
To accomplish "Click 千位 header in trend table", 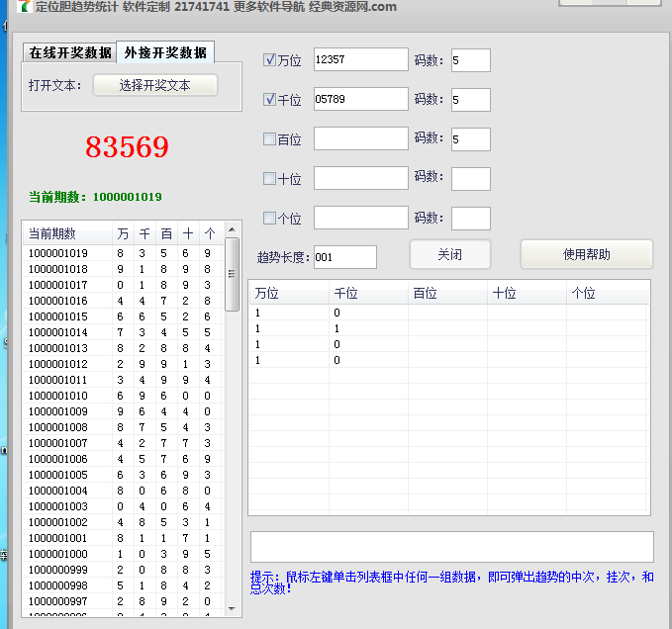I will (x=368, y=294).
